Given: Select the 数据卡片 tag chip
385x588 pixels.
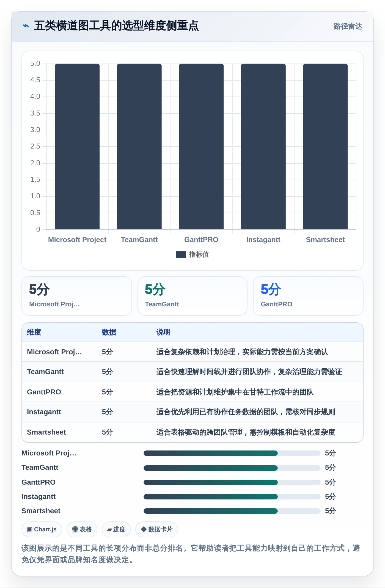Looking at the screenshot, I should click(x=157, y=529).
